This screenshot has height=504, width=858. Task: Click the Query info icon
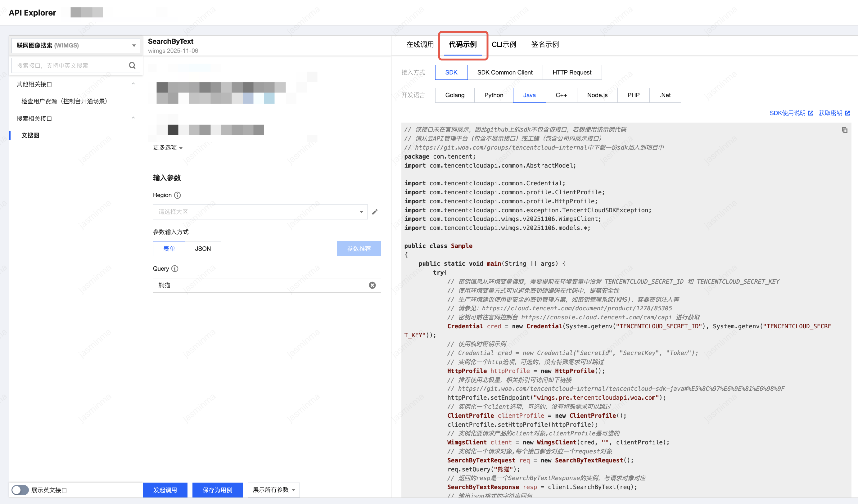tap(175, 268)
